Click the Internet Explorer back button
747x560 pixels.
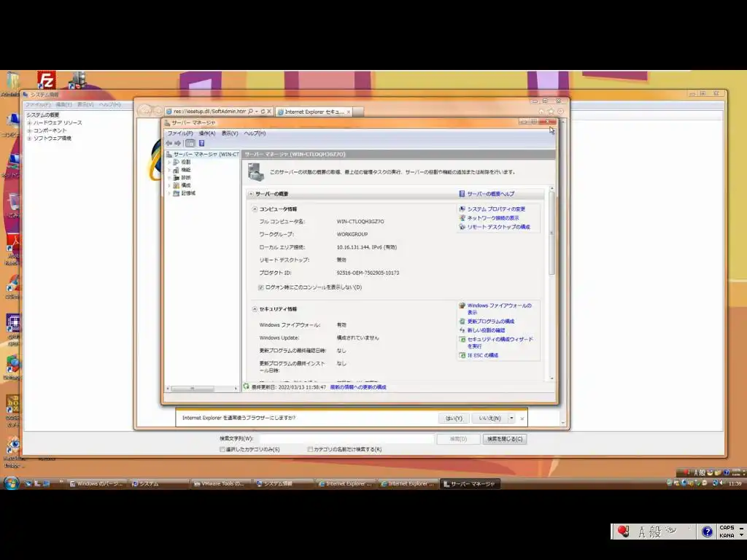(x=145, y=111)
